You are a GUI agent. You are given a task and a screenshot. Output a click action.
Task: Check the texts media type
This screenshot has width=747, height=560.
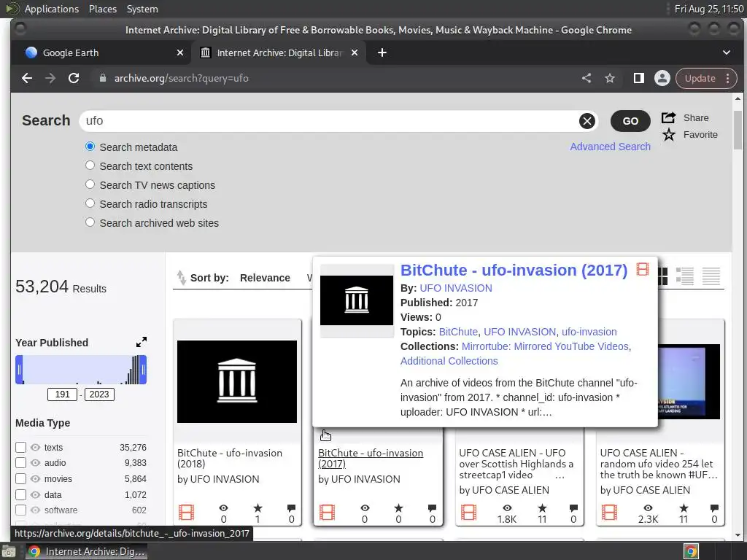point(20,447)
